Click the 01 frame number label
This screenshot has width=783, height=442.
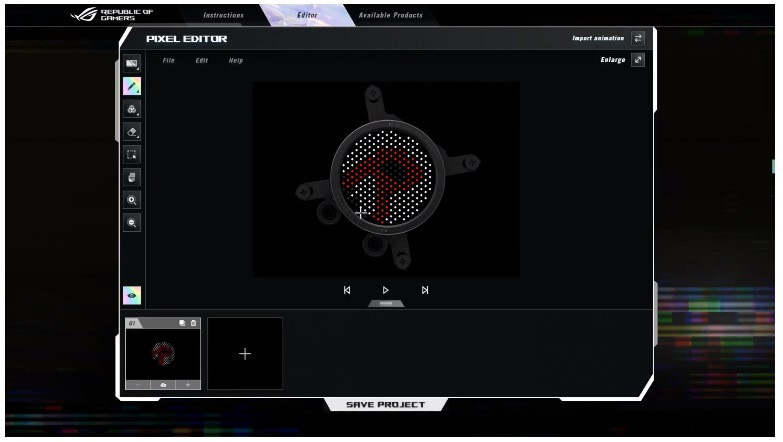(x=132, y=323)
